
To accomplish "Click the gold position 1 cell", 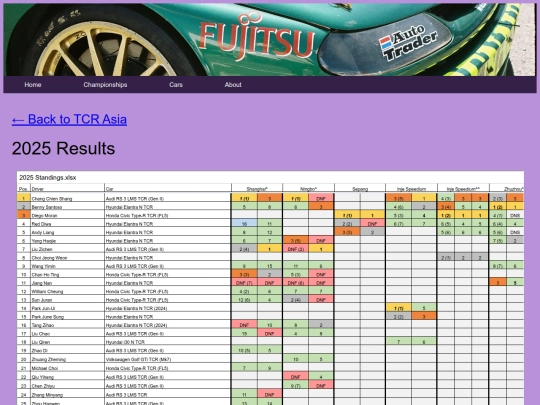I will coord(23,199).
